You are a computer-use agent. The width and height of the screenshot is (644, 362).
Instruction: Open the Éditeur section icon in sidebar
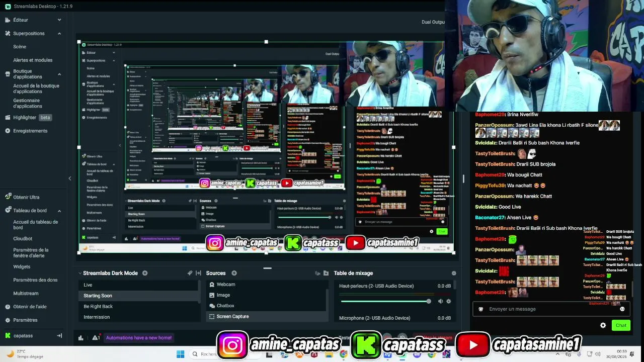pyautogui.click(x=8, y=20)
